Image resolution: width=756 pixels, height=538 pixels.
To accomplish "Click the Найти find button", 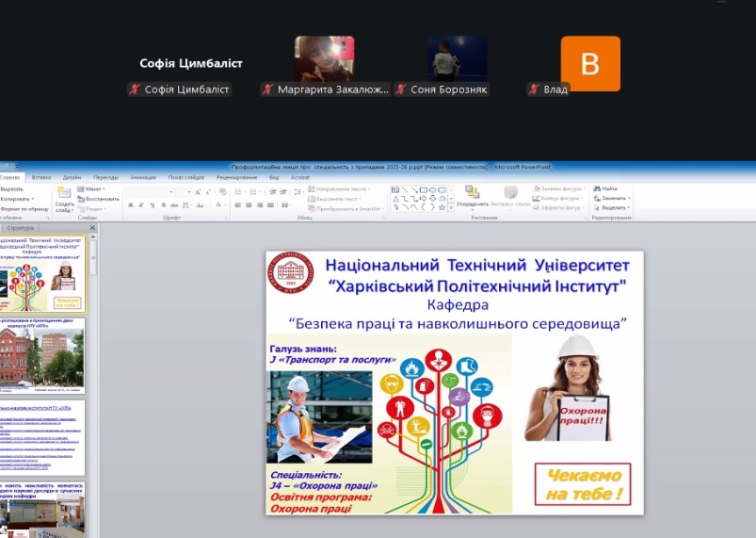I will click(x=605, y=188).
